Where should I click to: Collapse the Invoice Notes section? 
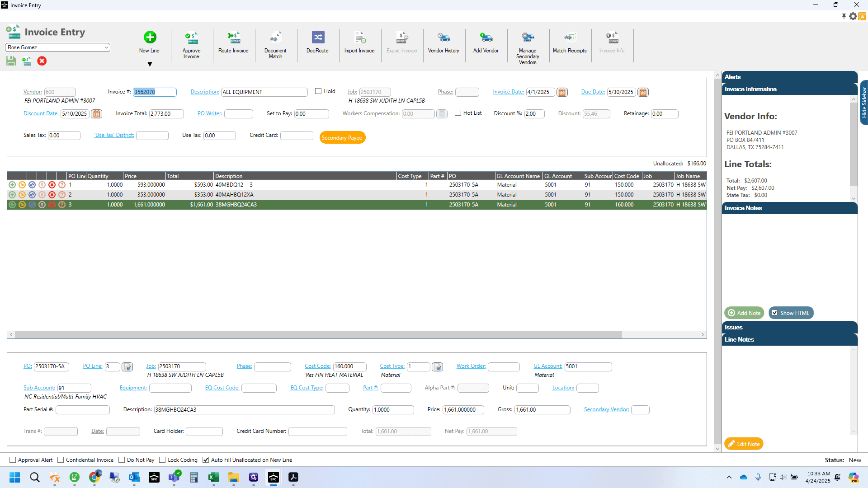pos(789,208)
